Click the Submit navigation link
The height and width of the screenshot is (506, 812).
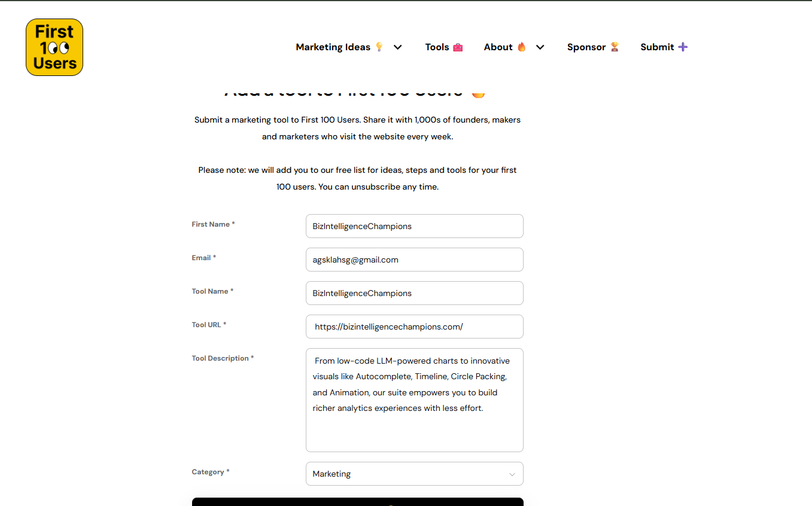pos(657,47)
